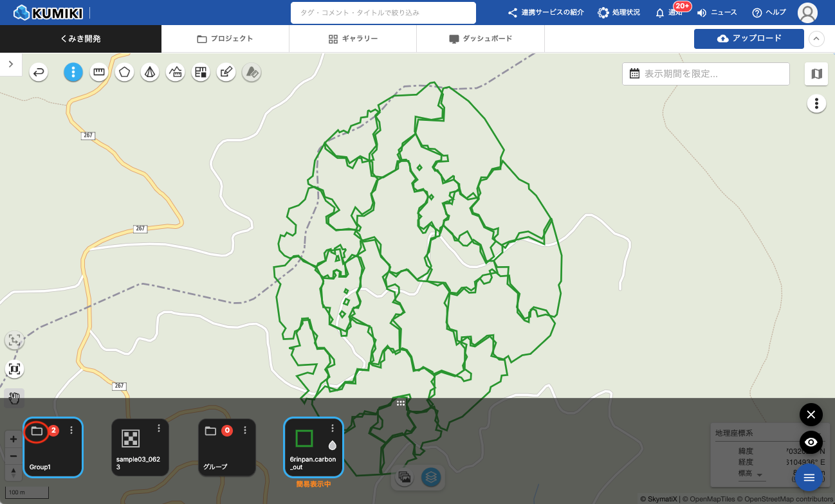Click the アップロード upload button

click(749, 39)
